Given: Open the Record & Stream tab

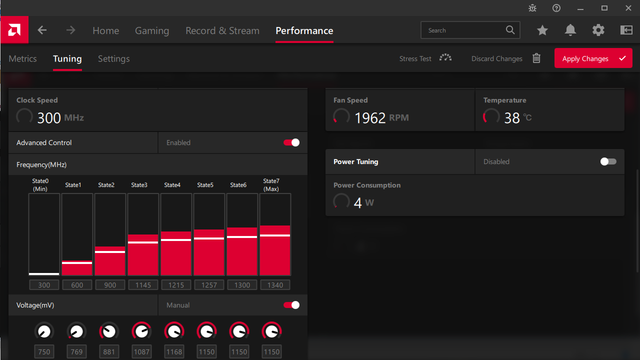Looking at the screenshot, I should (x=222, y=31).
